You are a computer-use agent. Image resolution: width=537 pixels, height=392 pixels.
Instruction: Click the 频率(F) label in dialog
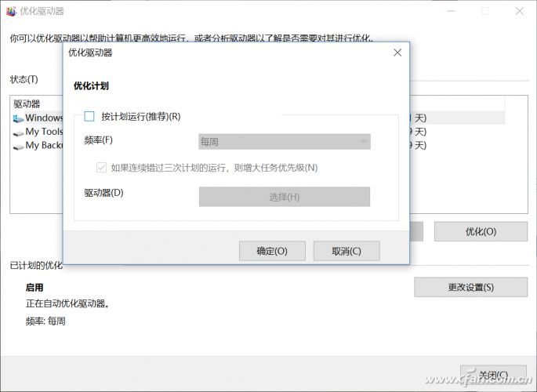coord(98,140)
